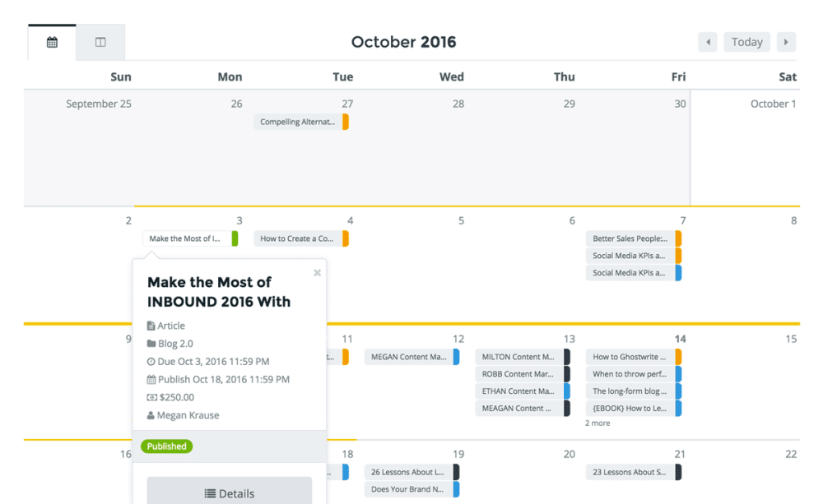
Task: Select 23 Lessons About S... event
Action: 634,472
